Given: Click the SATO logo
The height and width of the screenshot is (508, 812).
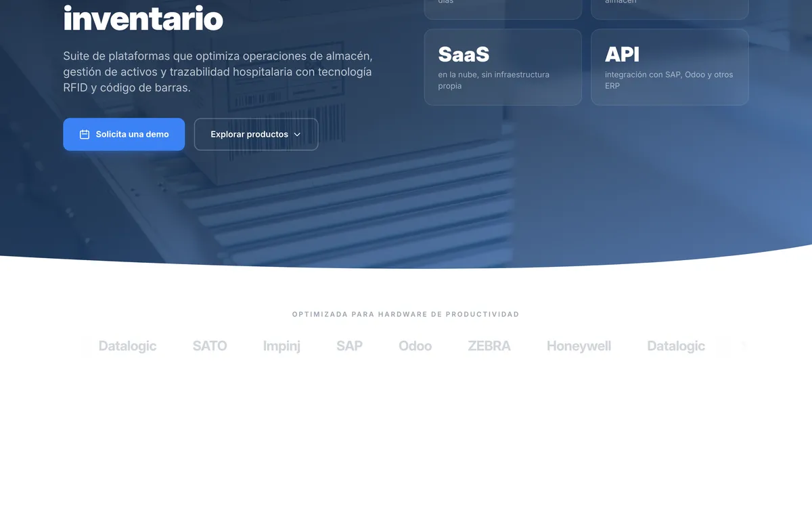Looking at the screenshot, I should point(210,345).
